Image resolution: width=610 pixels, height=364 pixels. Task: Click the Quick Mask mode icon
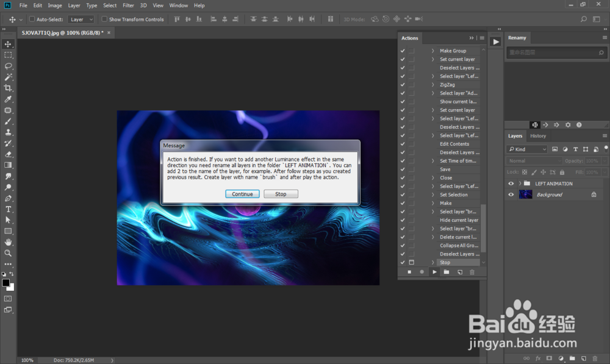[x=8, y=299]
